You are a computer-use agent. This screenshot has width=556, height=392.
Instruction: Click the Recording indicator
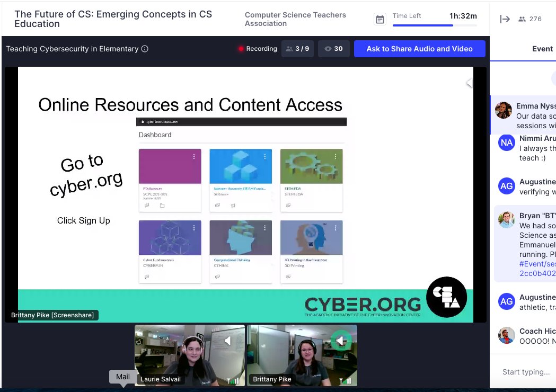point(258,49)
